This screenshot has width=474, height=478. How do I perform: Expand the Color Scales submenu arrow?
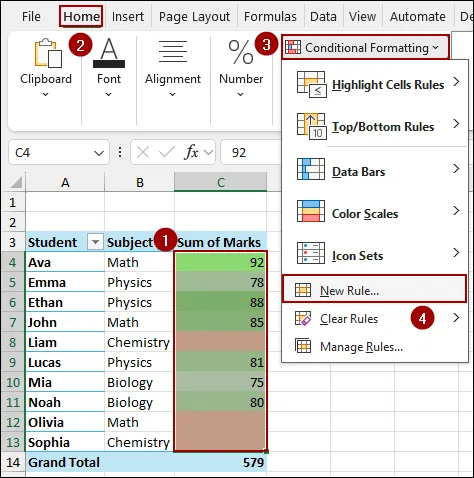click(456, 211)
